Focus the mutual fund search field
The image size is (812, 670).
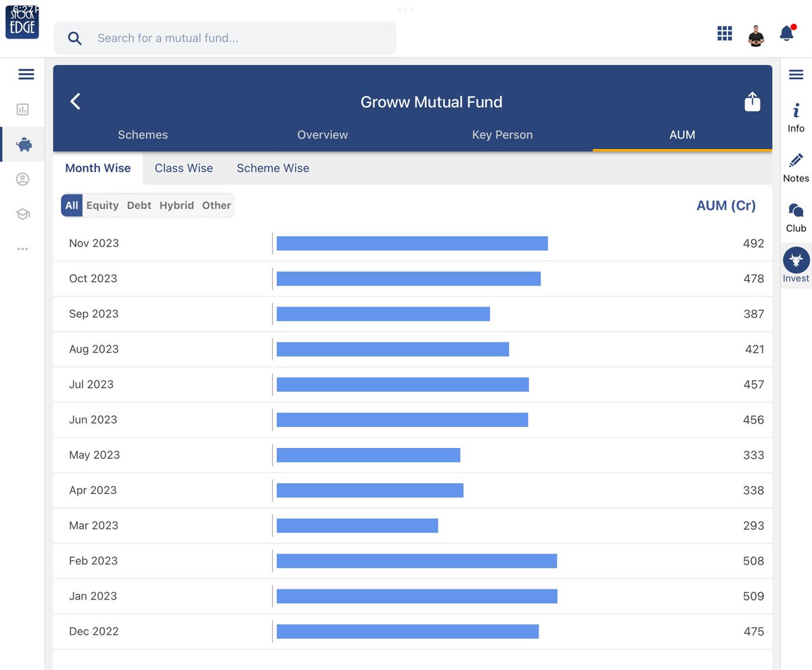click(x=225, y=39)
